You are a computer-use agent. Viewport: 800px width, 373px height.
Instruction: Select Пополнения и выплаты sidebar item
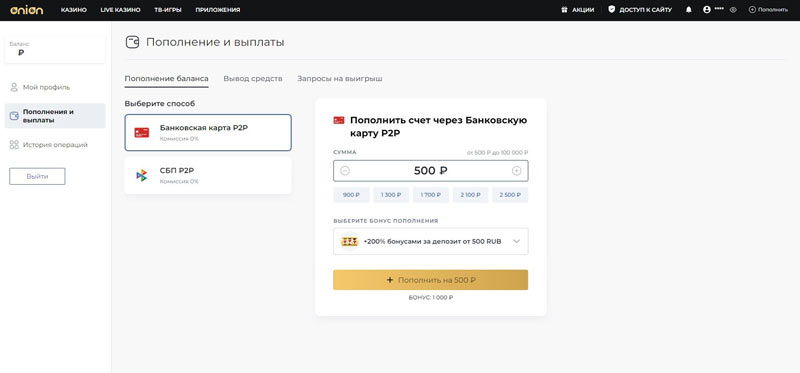coord(55,116)
